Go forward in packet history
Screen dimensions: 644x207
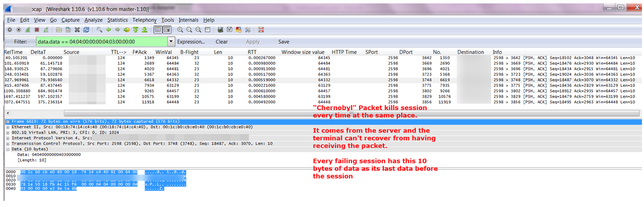[x=118, y=29]
